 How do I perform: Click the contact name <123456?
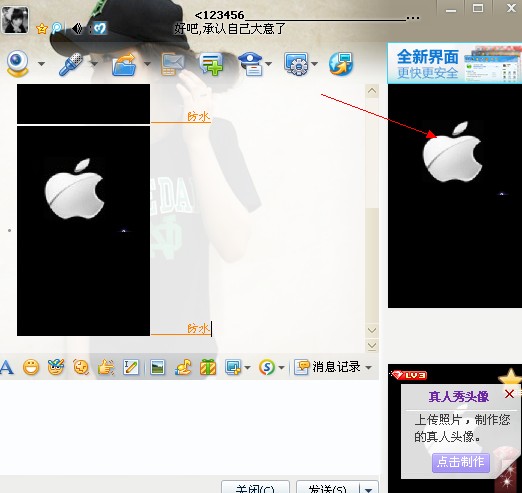coord(219,15)
